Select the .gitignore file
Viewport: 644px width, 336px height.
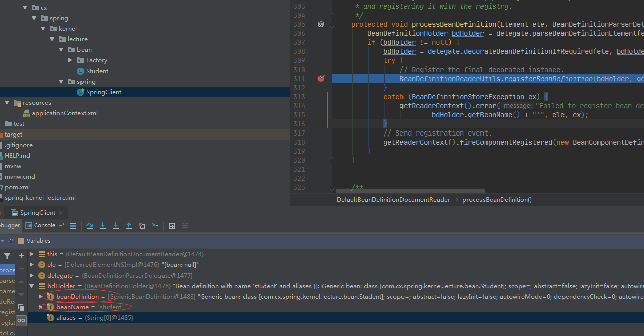(x=16, y=145)
